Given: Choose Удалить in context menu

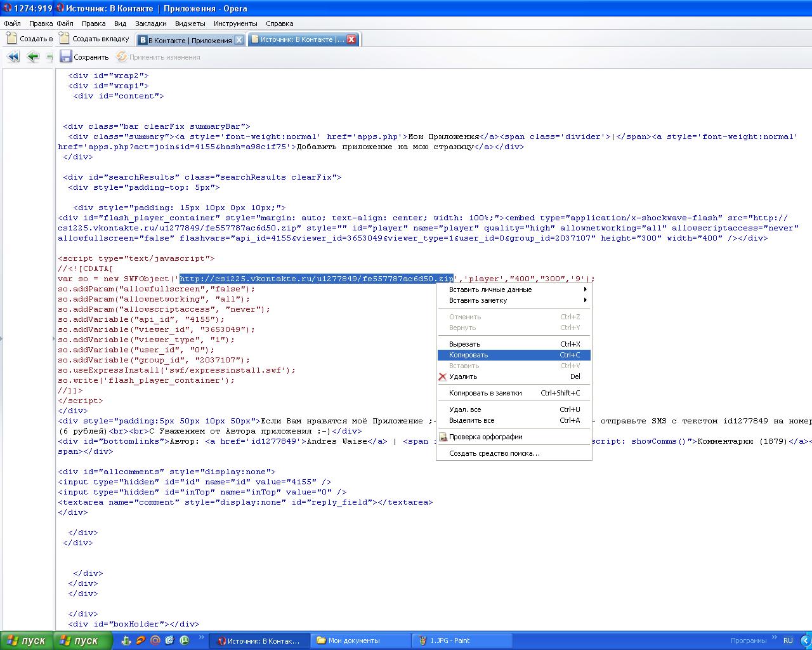Looking at the screenshot, I should coord(514,376).
